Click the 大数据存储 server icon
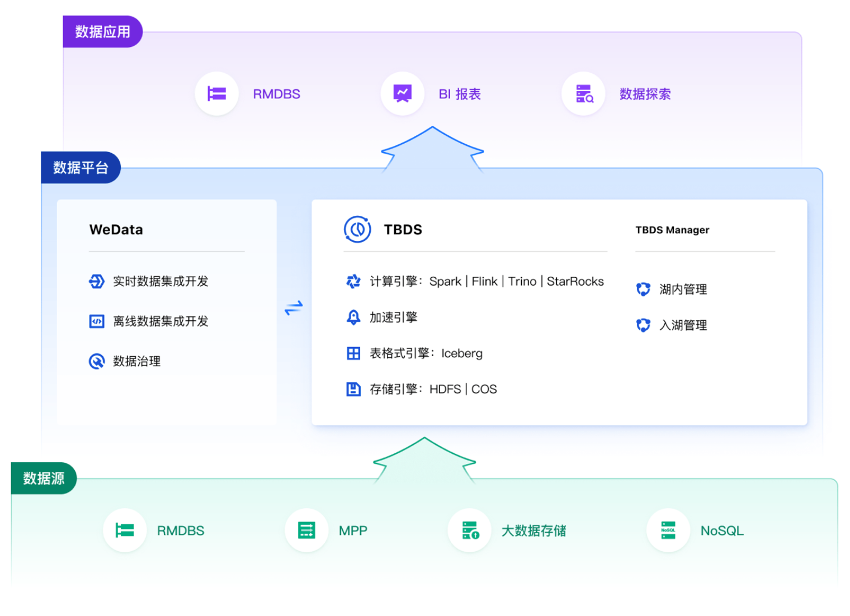 470,530
